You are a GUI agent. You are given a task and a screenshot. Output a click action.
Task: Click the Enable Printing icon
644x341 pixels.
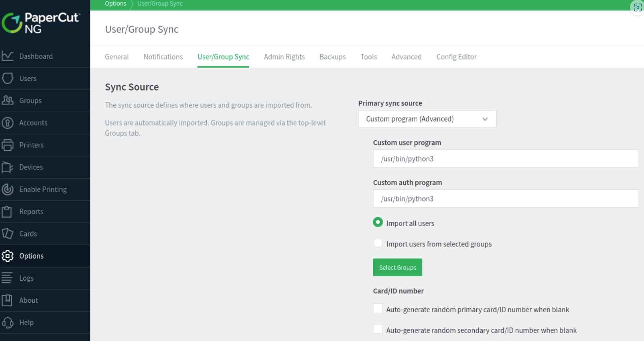7,189
